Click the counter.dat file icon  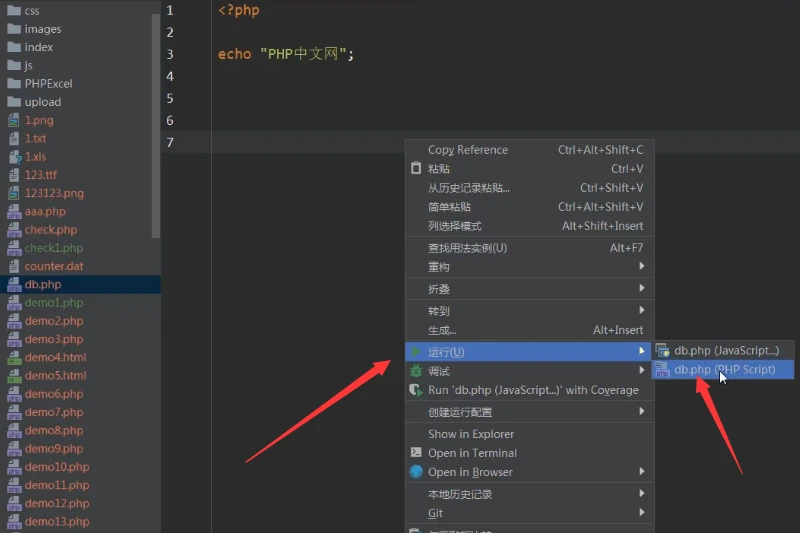[x=14, y=266]
